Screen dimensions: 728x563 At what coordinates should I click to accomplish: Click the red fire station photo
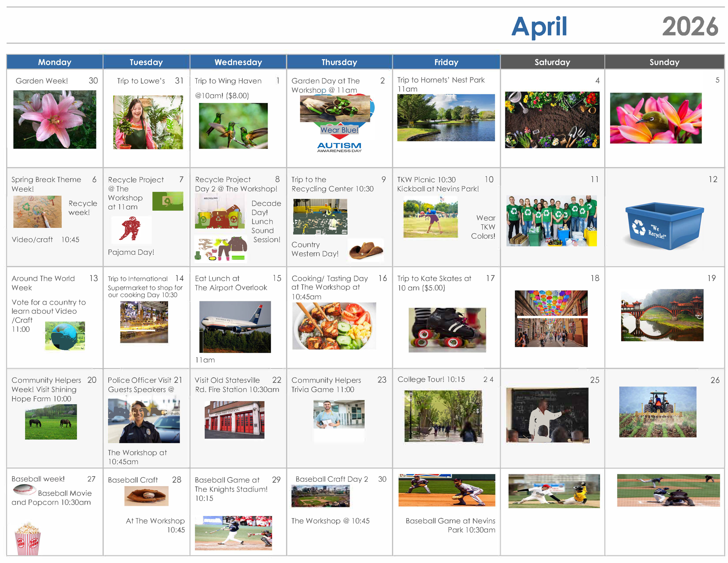tap(234, 420)
